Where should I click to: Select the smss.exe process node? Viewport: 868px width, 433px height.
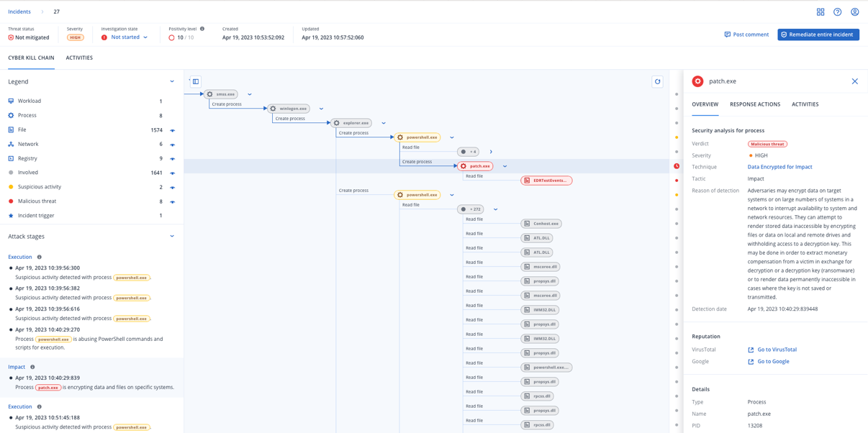221,94
